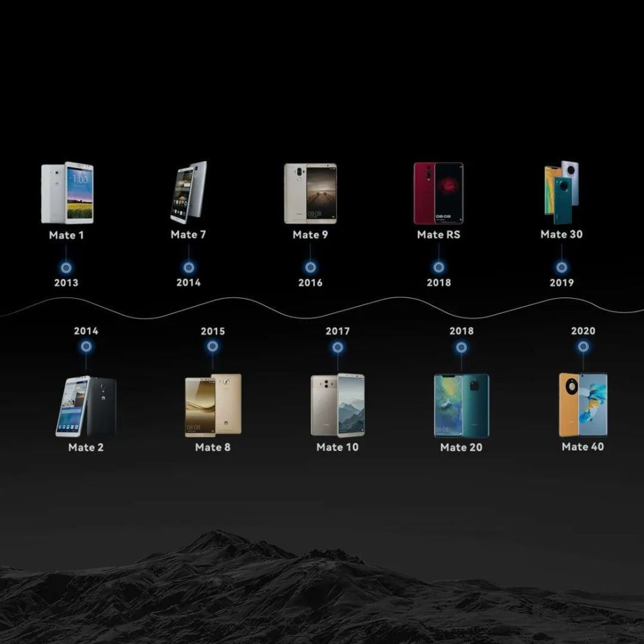Open the orange Mate 40 phone image

(583, 404)
